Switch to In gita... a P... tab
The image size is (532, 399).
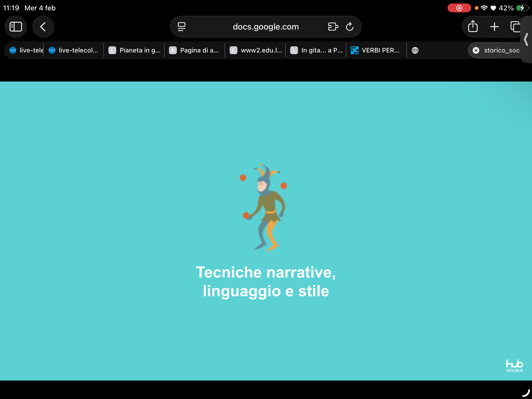coord(316,50)
